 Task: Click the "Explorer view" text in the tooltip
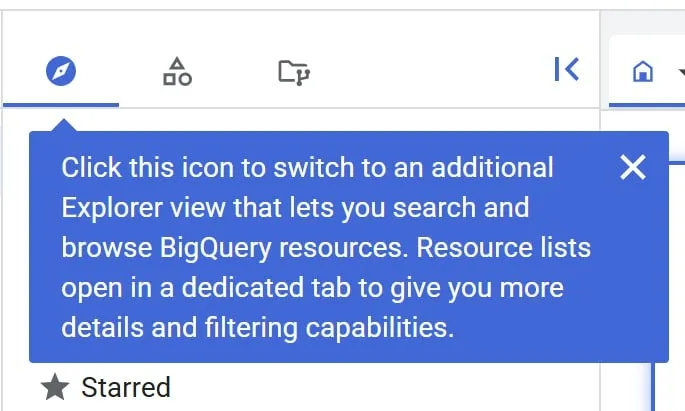pos(135,208)
